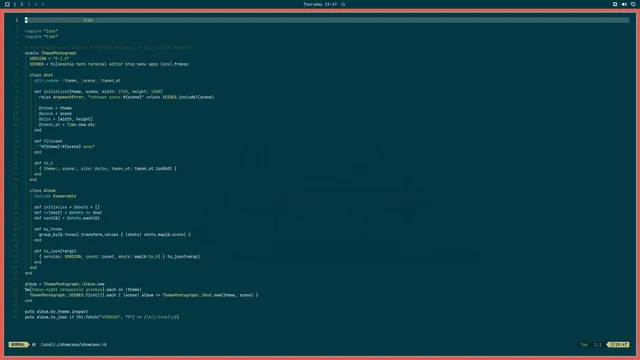Click the def by_theme line
640x360 pixels.
tap(48, 229)
